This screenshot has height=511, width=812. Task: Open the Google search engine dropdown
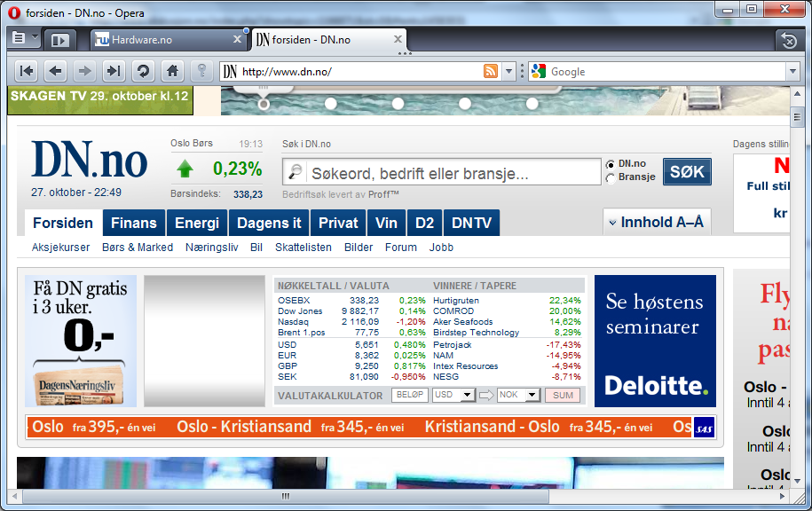[x=792, y=71]
